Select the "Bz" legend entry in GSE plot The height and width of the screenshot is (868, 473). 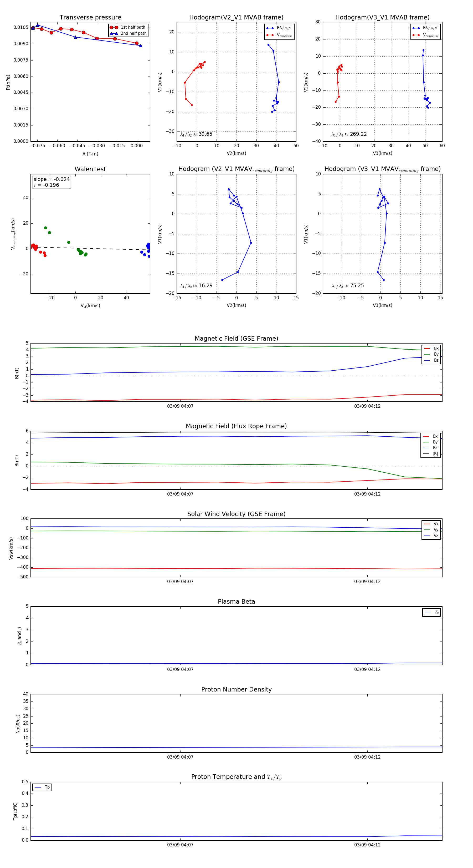[x=431, y=361]
